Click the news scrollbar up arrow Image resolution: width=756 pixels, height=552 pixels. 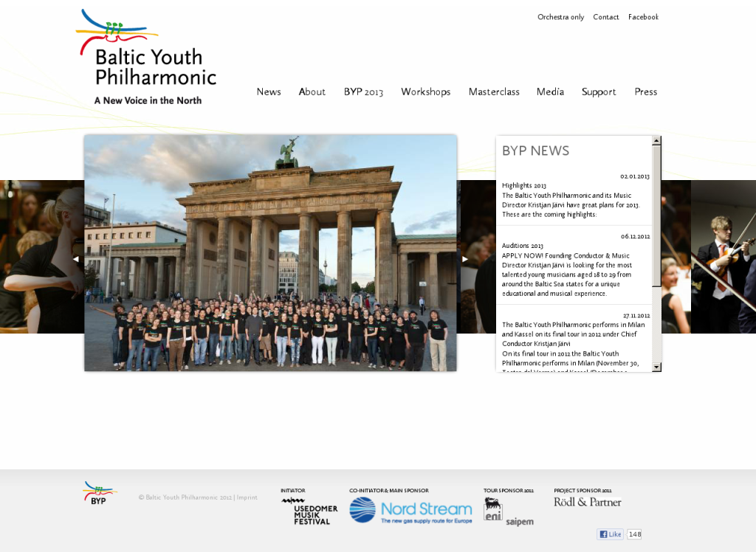656,140
